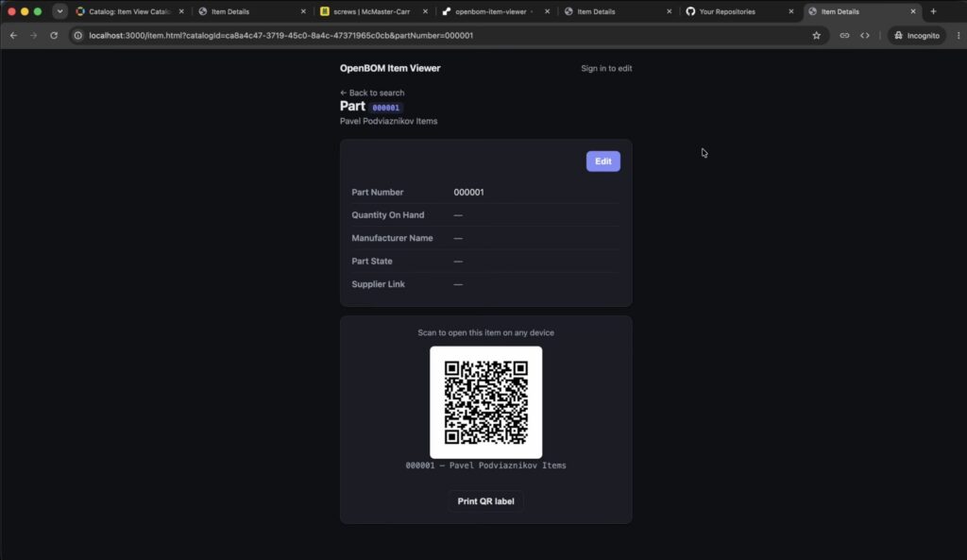Close the active Item Details tab
The image size is (967, 560).
[x=913, y=11]
